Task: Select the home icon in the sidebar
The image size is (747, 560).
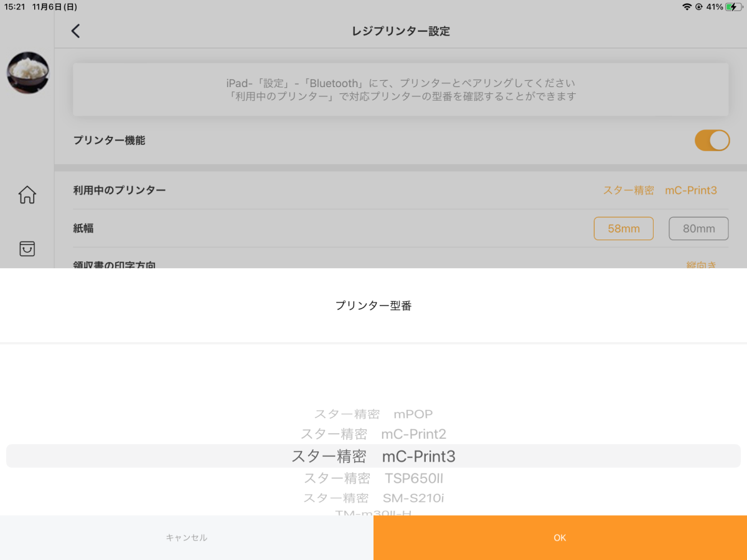Action: 27,195
